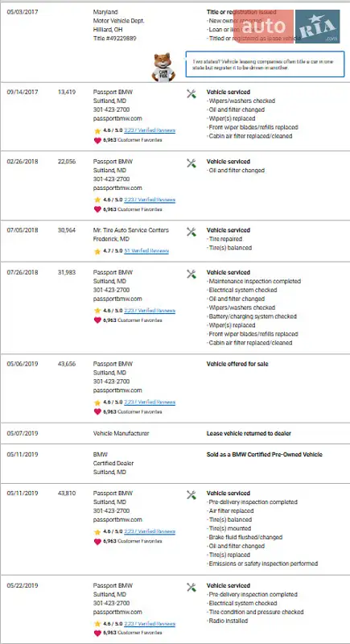
Task: Click the wrench icon for the 07/26/2018 service
Action: (191, 275)
